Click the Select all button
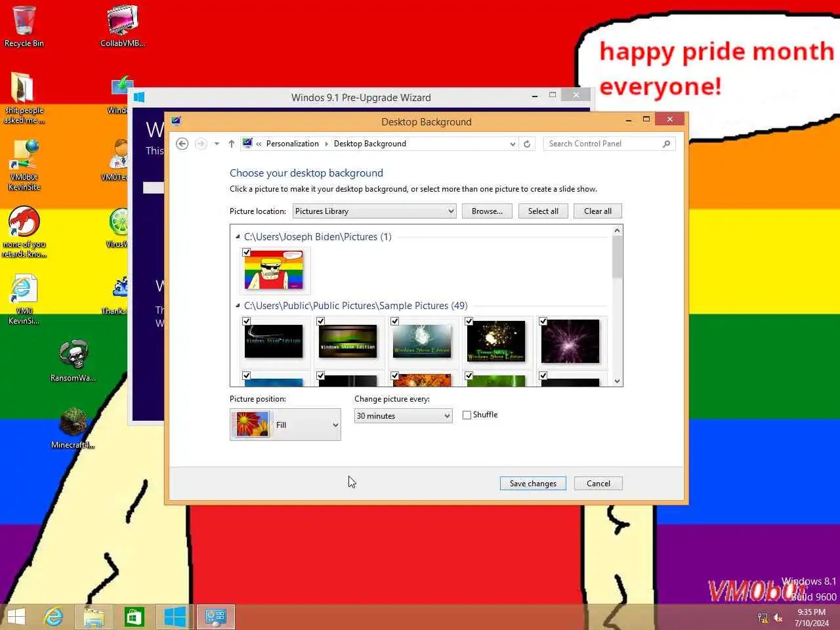The height and width of the screenshot is (630, 840). (543, 211)
